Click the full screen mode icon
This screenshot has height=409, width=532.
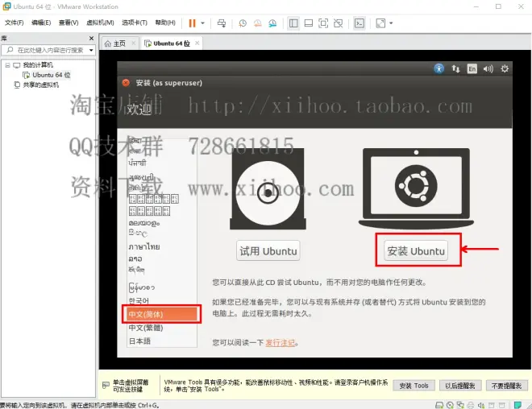pos(323,23)
